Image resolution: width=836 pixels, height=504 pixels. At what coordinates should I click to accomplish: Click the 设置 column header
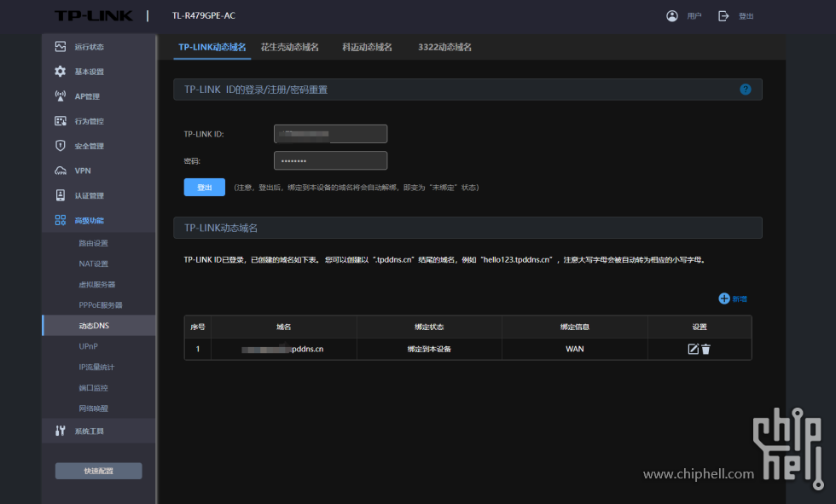pyautogui.click(x=700, y=327)
